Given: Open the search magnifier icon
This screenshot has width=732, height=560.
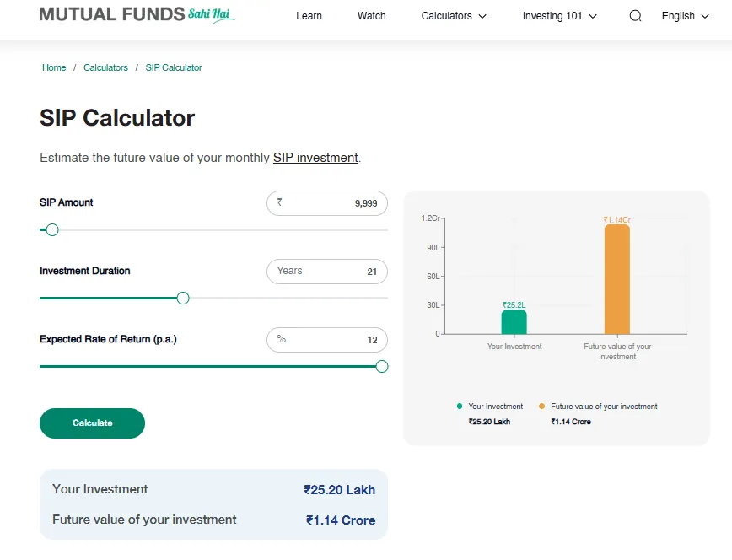Looking at the screenshot, I should 635,16.
